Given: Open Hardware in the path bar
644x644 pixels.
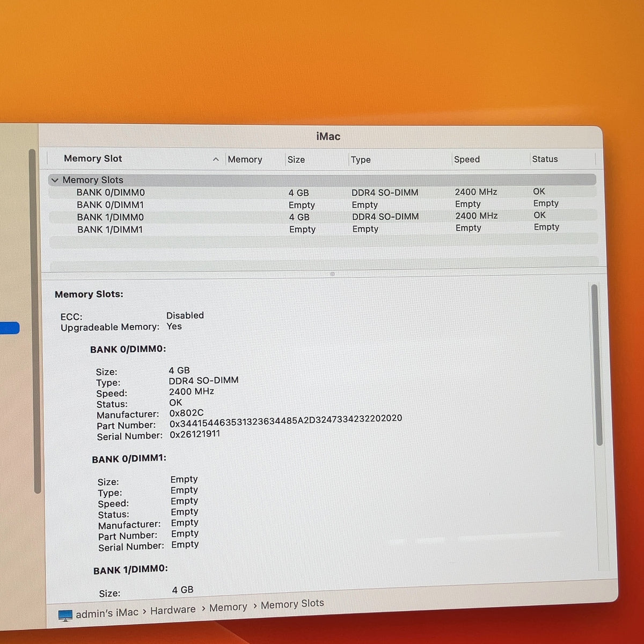Looking at the screenshot, I should 173,610.
